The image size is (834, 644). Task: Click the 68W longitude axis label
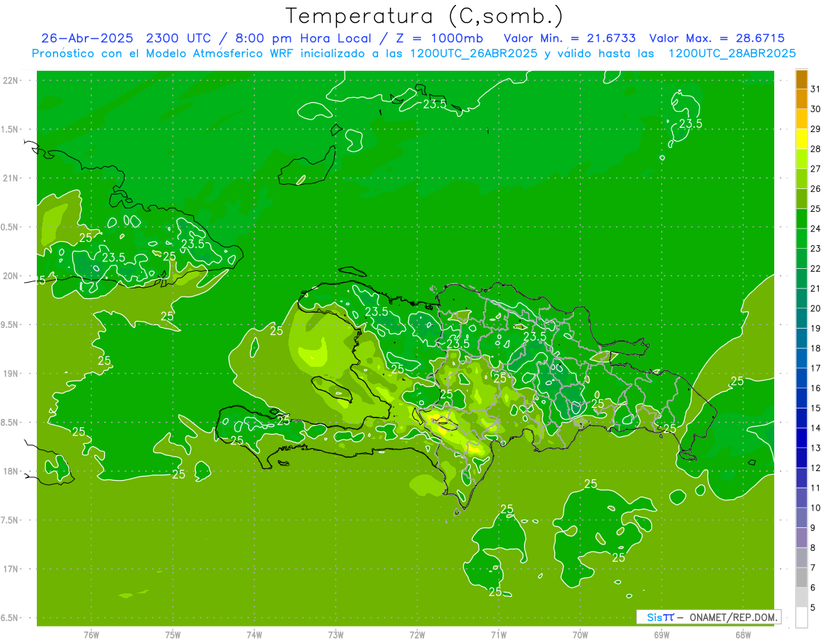pyautogui.click(x=743, y=634)
